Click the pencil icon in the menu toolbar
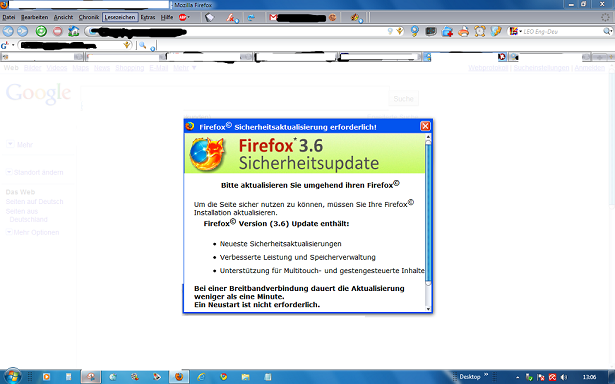Image resolution: width=615 pixels, height=384 pixels. tap(231, 17)
